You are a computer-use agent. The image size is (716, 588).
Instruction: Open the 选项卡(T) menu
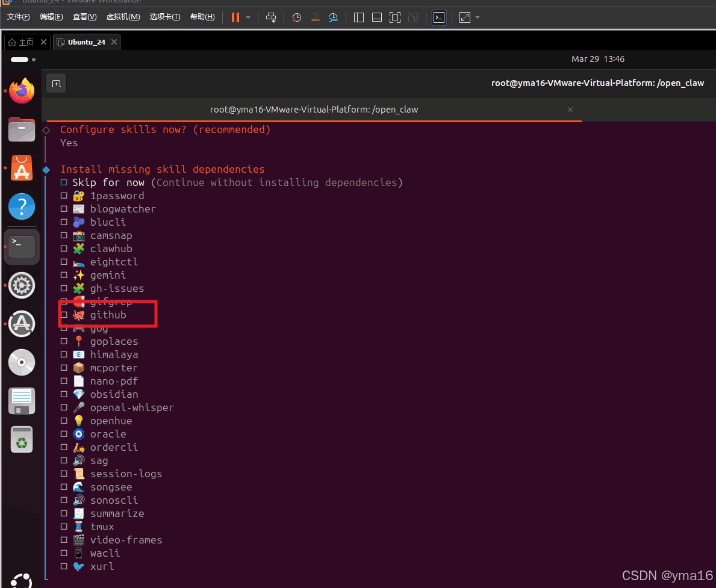pyautogui.click(x=165, y=17)
